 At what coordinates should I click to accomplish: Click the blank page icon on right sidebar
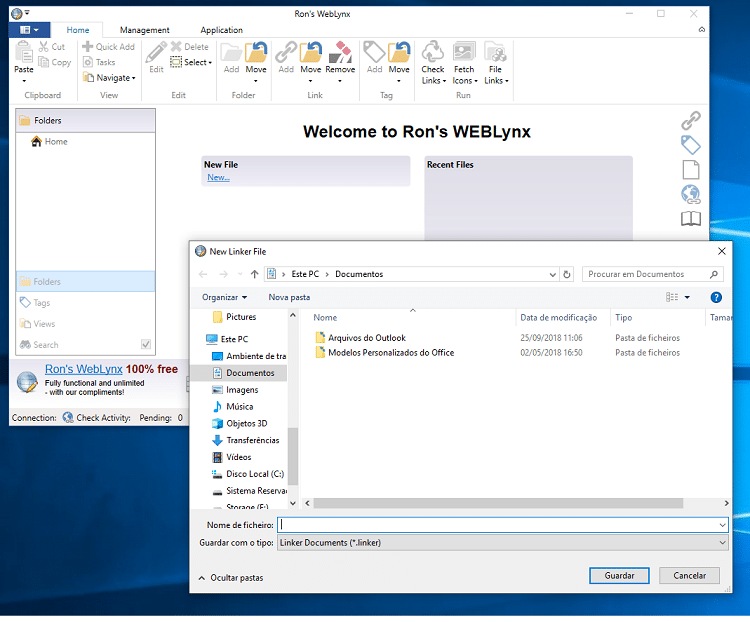(x=691, y=170)
